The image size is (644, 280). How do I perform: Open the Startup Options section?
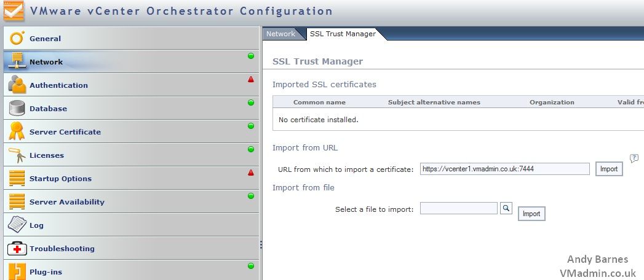pyautogui.click(x=60, y=179)
